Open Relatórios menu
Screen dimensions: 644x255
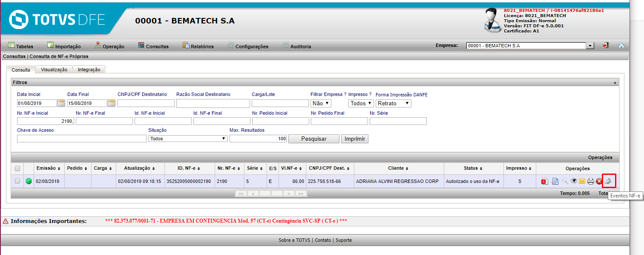click(x=198, y=46)
